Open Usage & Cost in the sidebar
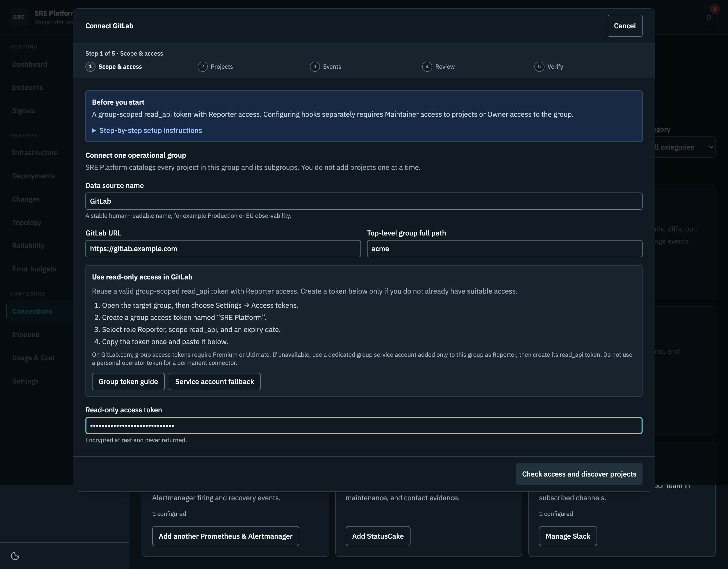Viewport: 728px width, 569px height. pos(33,358)
